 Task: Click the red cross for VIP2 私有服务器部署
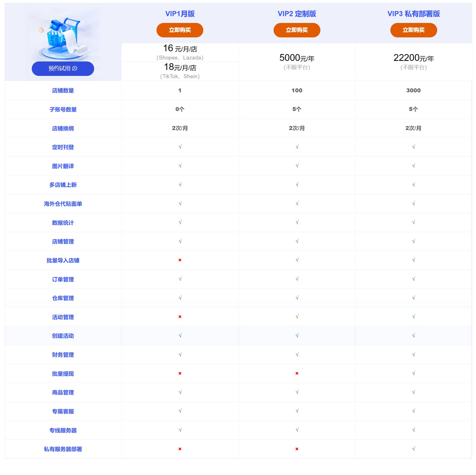(297, 449)
